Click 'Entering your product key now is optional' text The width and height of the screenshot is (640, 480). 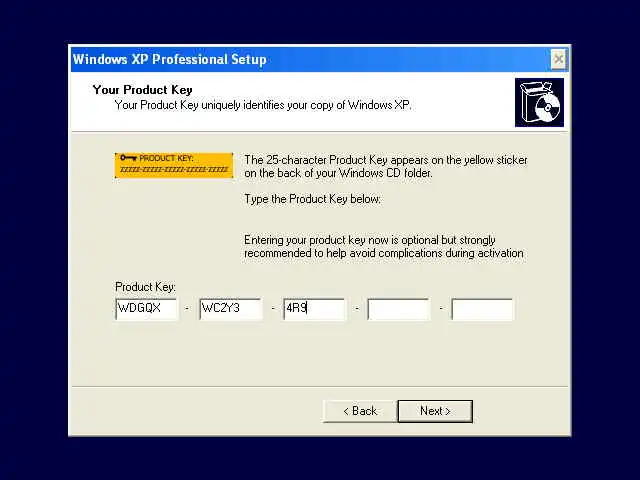[x=340, y=240]
